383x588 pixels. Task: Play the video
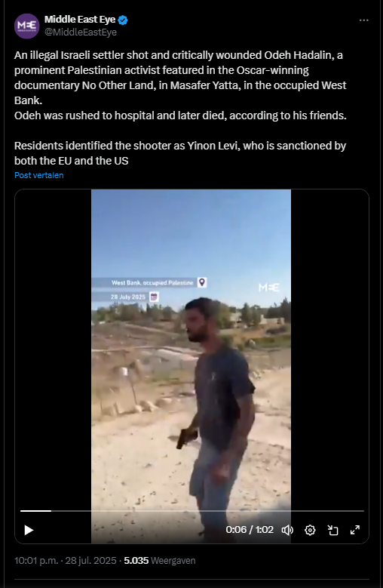click(x=29, y=530)
